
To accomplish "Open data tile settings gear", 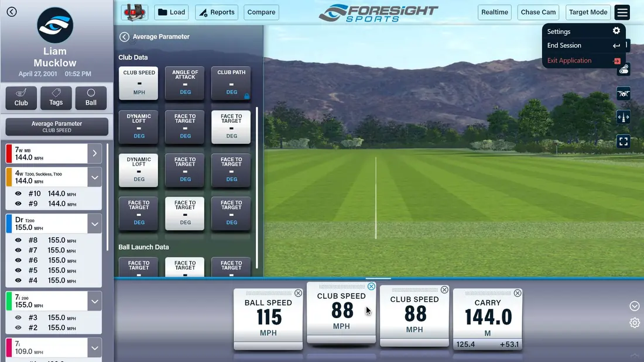I will [x=635, y=323].
